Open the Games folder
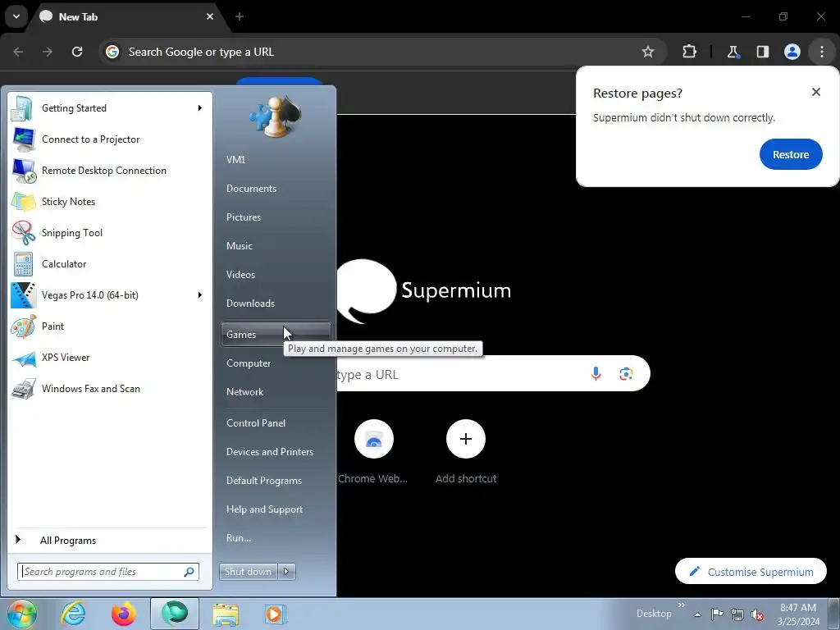 [x=276, y=335]
